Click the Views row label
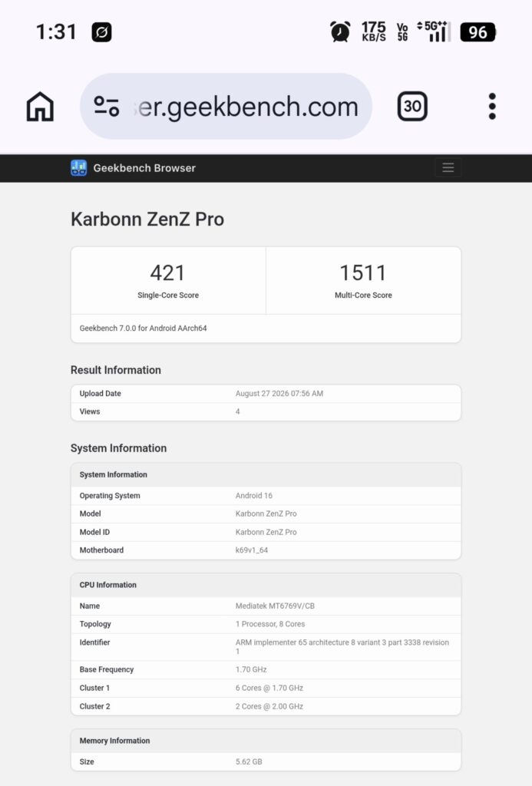The image size is (532, 786). coord(90,411)
